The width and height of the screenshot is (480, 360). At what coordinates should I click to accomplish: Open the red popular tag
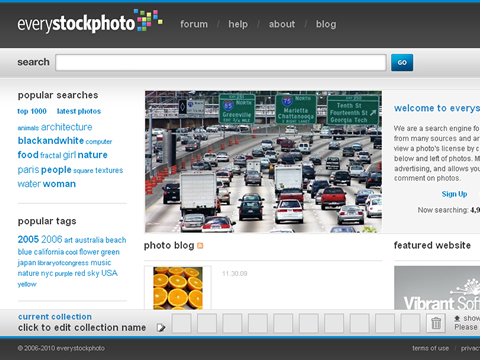click(x=80, y=273)
